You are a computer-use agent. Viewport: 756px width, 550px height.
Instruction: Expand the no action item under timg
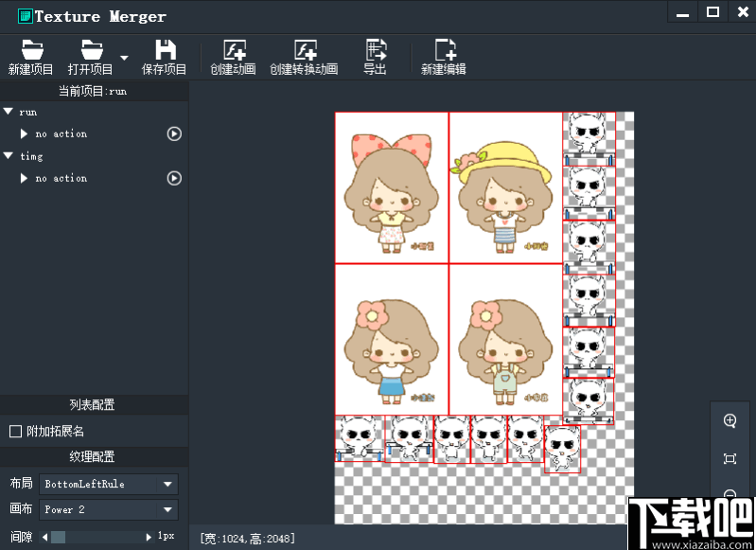coord(24,178)
